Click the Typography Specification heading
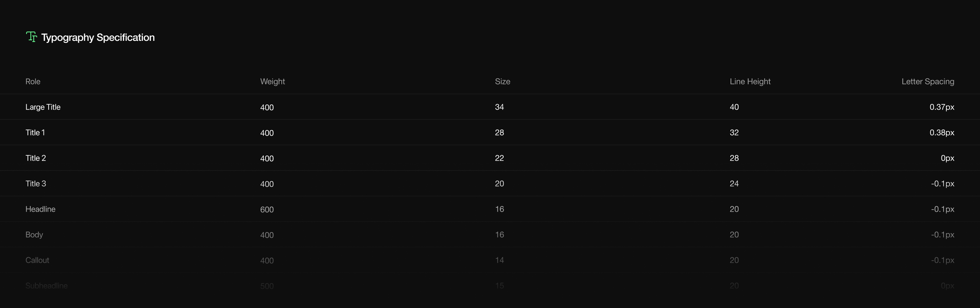Image resolution: width=980 pixels, height=308 pixels. tap(98, 37)
